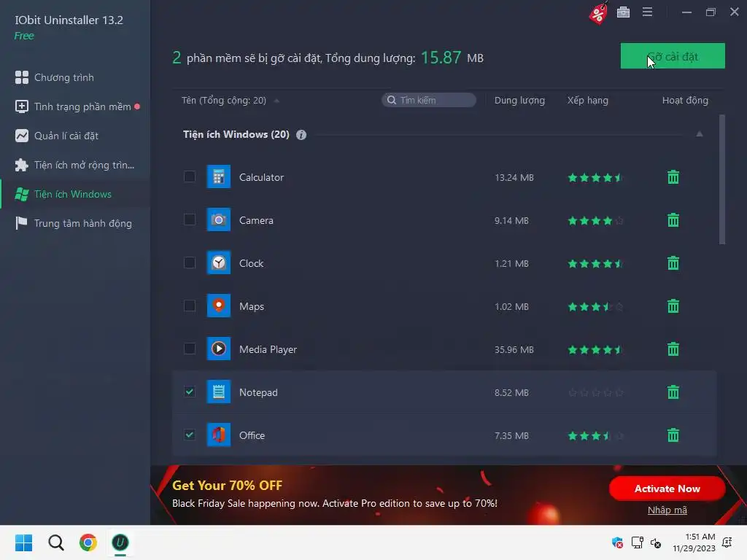The height and width of the screenshot is (560, 747).
Task: Click the Media Player app icon
Action: pyautogui.click(x=219, y=349)
